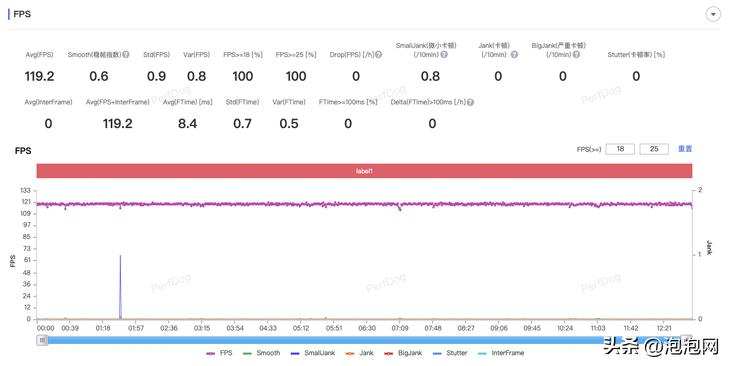Toggle the FPS series in legend
Screen dimensions: 730x366
219,353
